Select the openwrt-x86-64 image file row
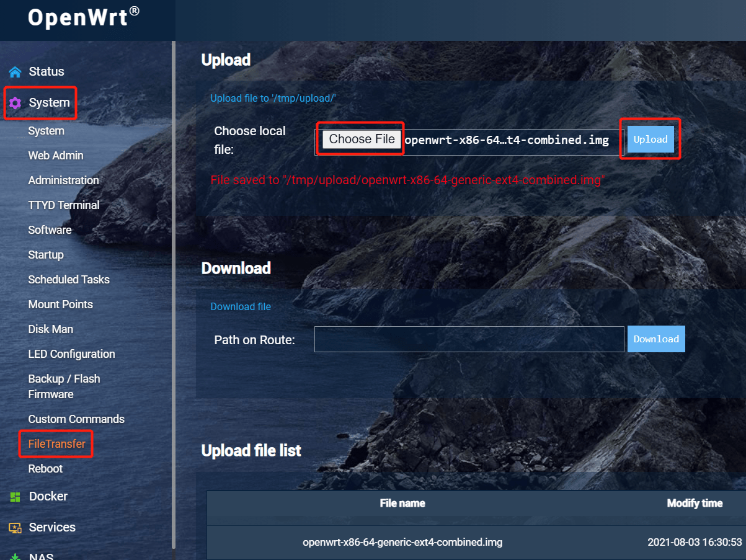The height and width of the screenshot is (560, 746). 402,541
